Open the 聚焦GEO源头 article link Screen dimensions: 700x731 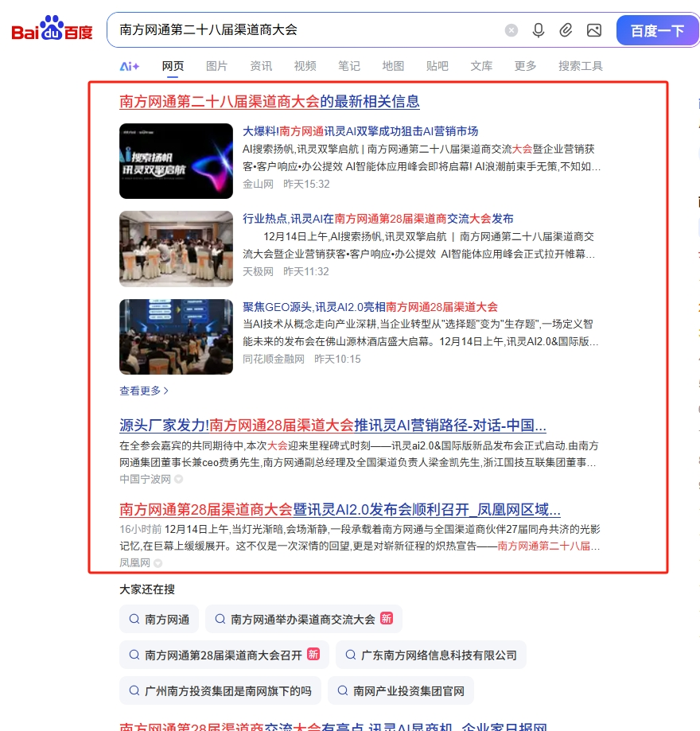pos(370,306)
